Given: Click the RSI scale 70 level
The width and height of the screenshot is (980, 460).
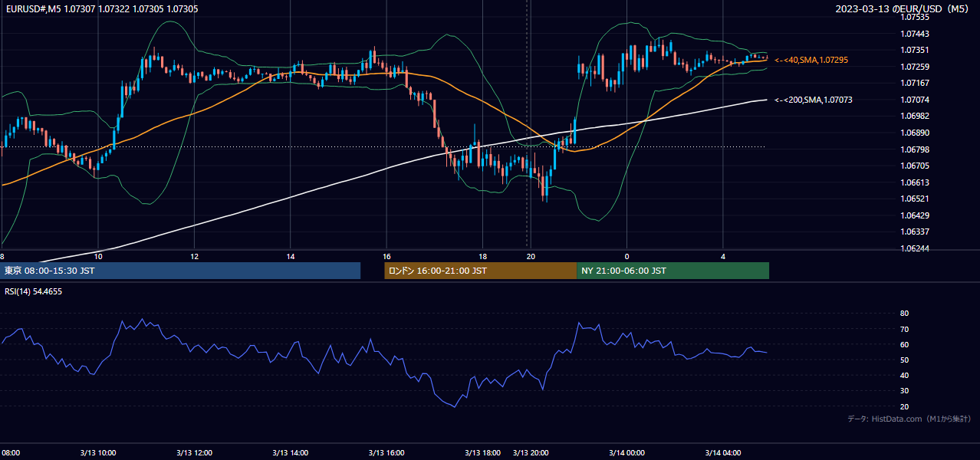Looking at the screenshot, I should pos(904,329).
